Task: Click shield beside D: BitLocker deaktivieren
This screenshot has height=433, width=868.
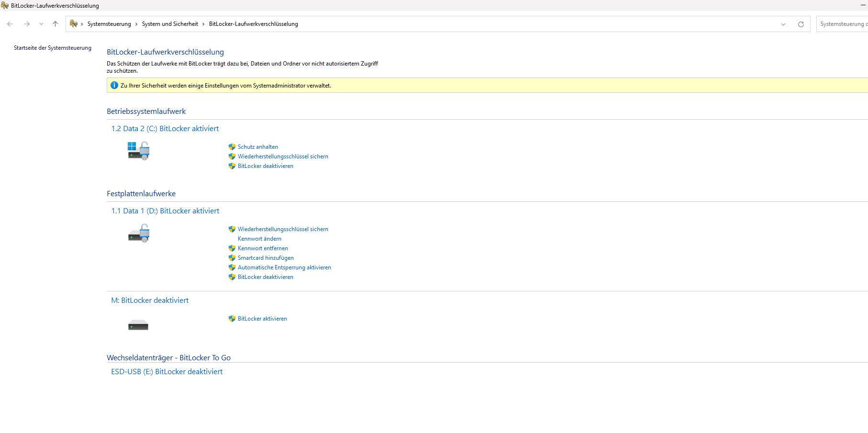Action: pos(232,277)
